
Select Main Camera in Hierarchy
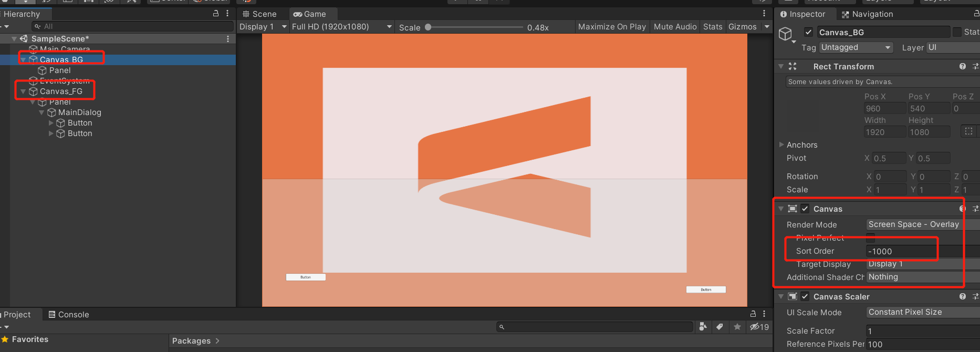[x=65, y=49]
